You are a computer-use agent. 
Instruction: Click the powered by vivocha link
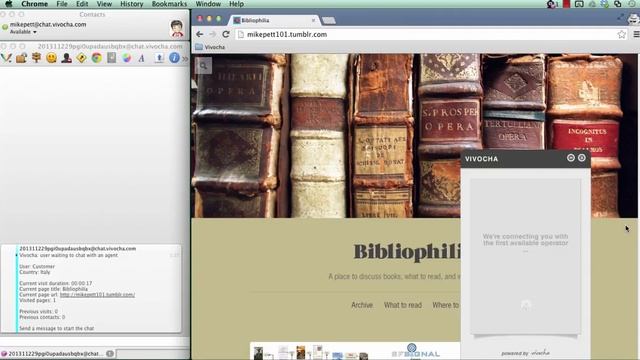pyautogui.click(x=526, y=353)
